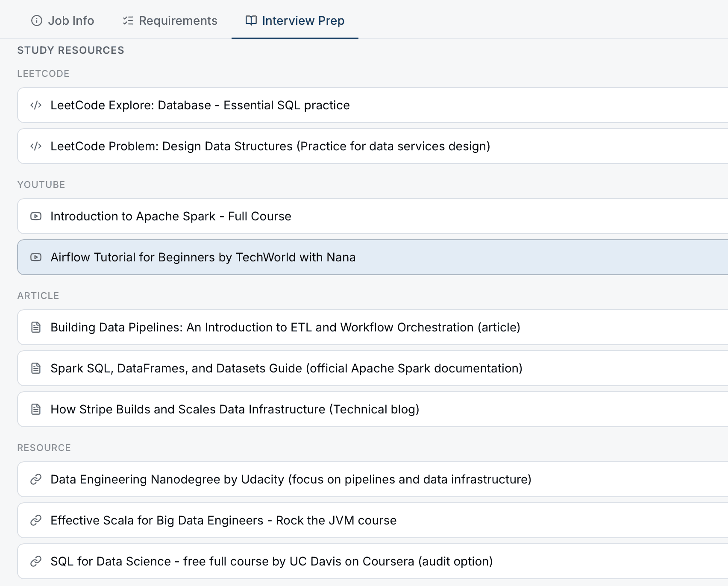Open SQL for Data Science Coursera course
This screenshot has width=728, height=586.
(x=271, y=561)
